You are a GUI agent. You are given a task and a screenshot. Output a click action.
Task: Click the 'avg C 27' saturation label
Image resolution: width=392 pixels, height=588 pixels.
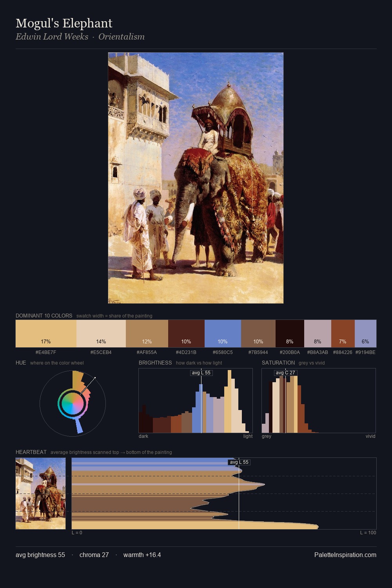(285, 373)
